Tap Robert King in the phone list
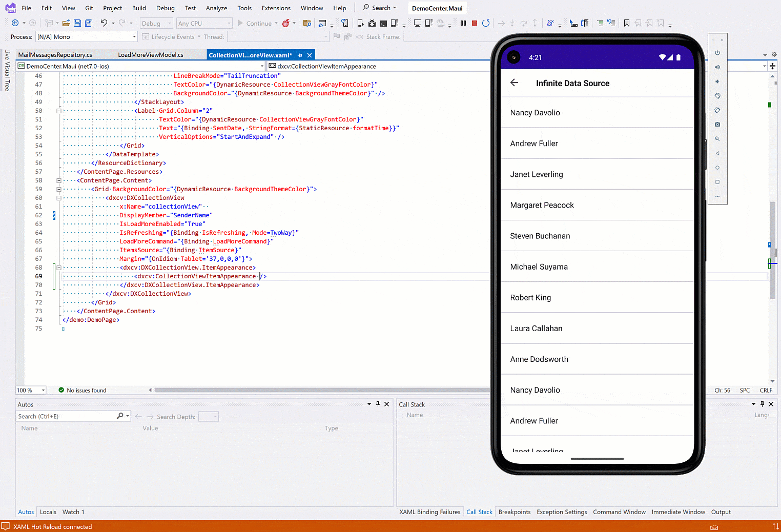The width and height of the screenshot is (781, 532). point(597,297)
